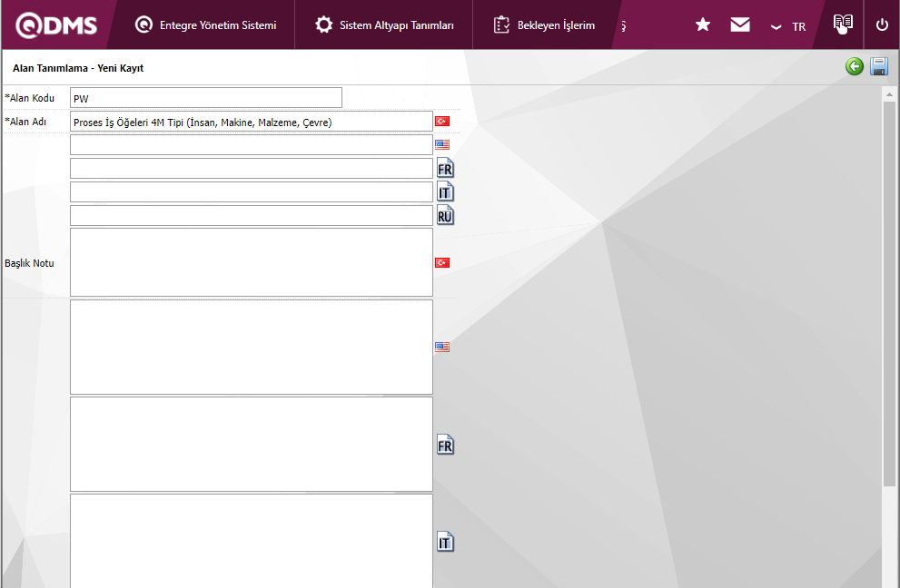Expand the TR language dropdown
This screenshot has height=588, width=900.
click(x=788, y=26)
